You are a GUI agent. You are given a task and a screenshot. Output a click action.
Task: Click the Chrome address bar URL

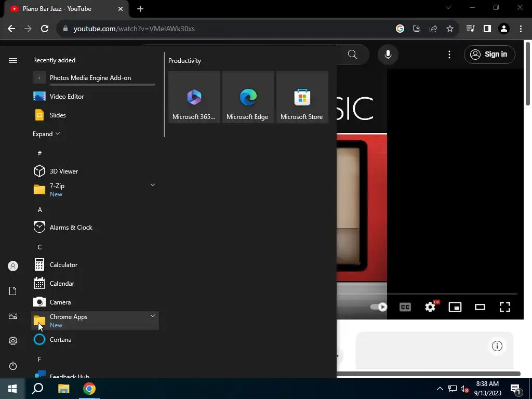pos(134,29)
